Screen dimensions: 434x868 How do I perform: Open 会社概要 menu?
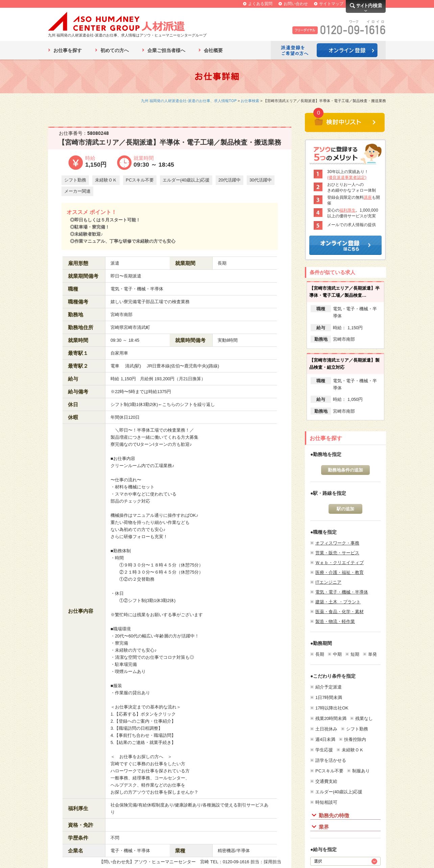[x=211, y=50]
